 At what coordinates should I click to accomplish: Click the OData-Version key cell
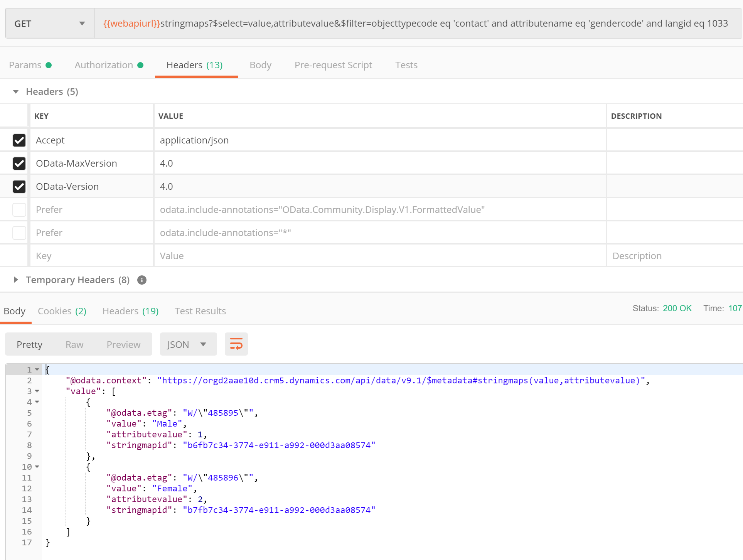(x=92, y=186)
